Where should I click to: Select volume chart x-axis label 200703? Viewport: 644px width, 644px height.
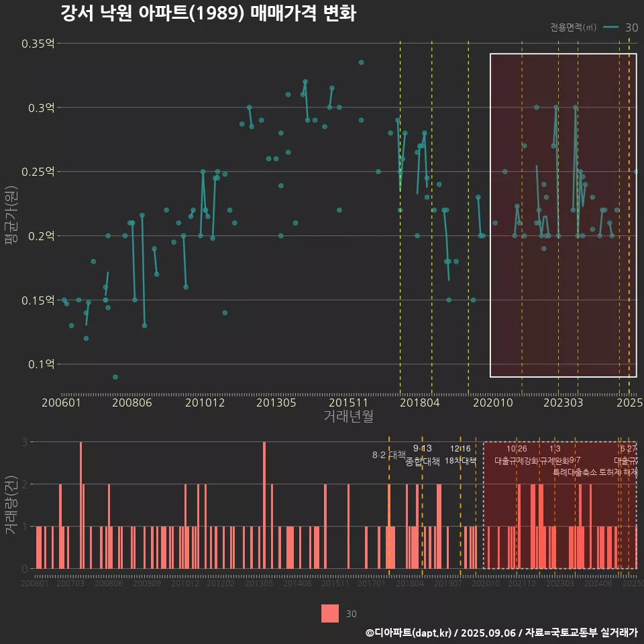click(x=70, y=583)
